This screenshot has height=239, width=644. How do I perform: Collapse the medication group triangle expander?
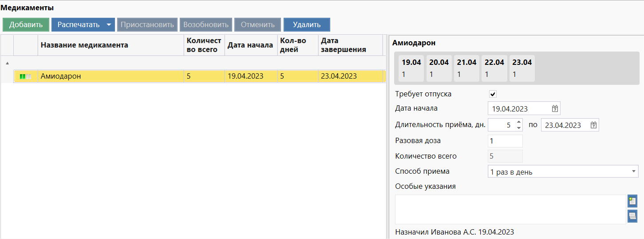[7, 63]
